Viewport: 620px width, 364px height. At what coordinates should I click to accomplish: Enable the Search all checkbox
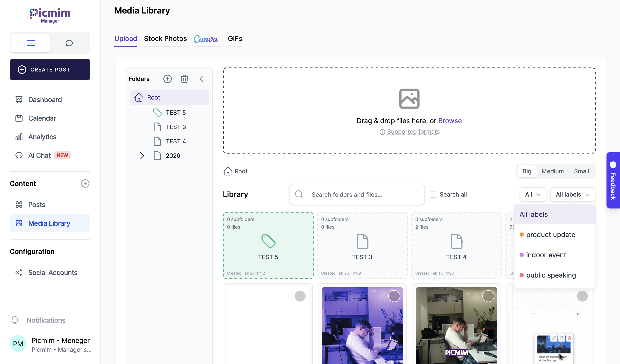click(x=433, y=194)
